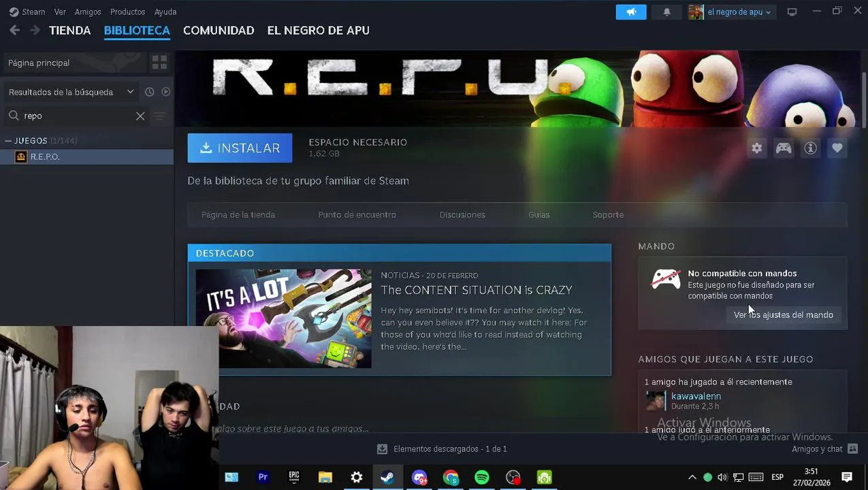Select R.E.P.O. in the games list

[86, 157]
